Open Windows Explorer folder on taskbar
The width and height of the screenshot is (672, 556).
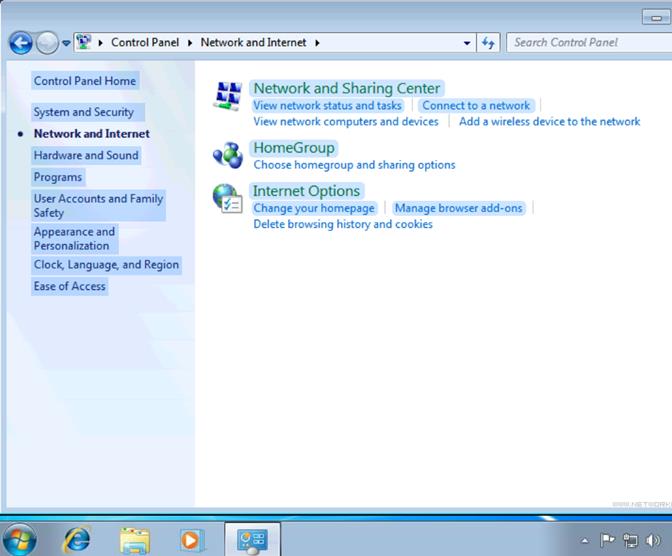(135, 540)
